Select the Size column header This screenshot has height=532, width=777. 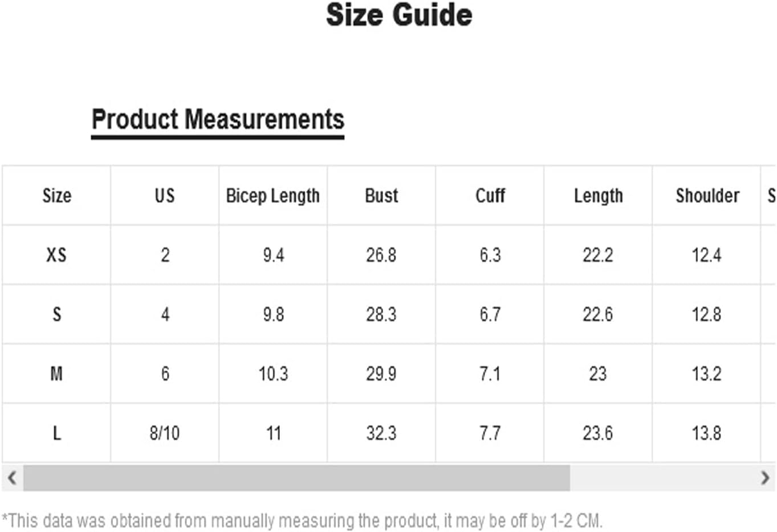coord(56,196)
